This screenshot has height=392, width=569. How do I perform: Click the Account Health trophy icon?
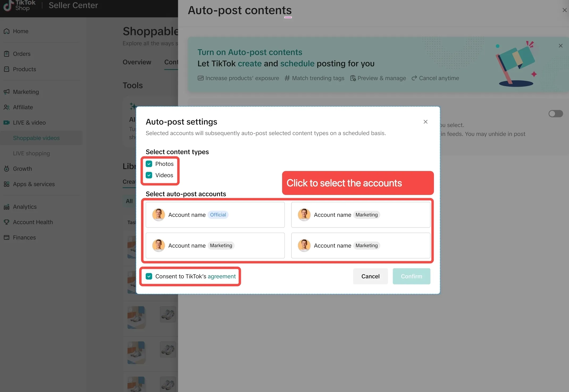coord(7,222)
